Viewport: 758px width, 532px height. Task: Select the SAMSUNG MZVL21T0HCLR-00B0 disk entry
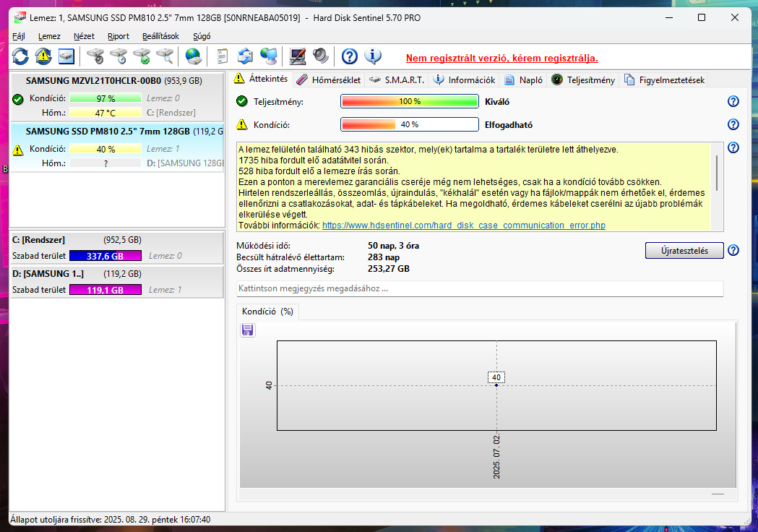tap(117, 97)
